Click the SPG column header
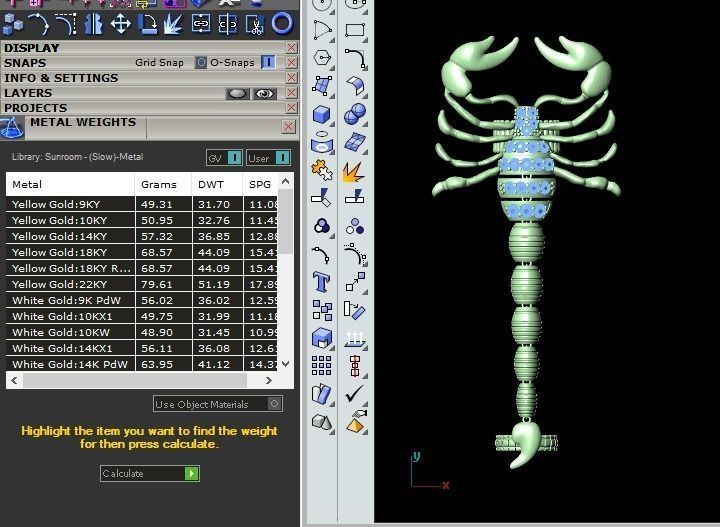720x527 pixels. (x=260, y=185)
